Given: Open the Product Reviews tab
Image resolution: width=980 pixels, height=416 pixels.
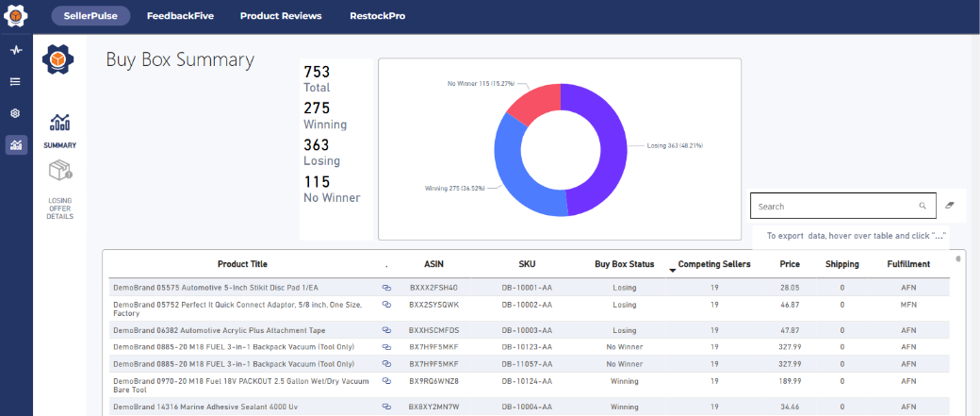Looking at the screenshot, I should point(281,16).
